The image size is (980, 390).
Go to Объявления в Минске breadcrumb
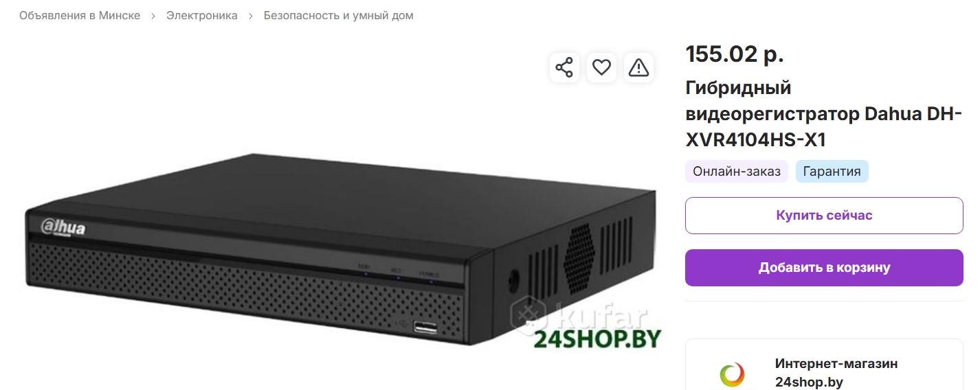[80, 15]
